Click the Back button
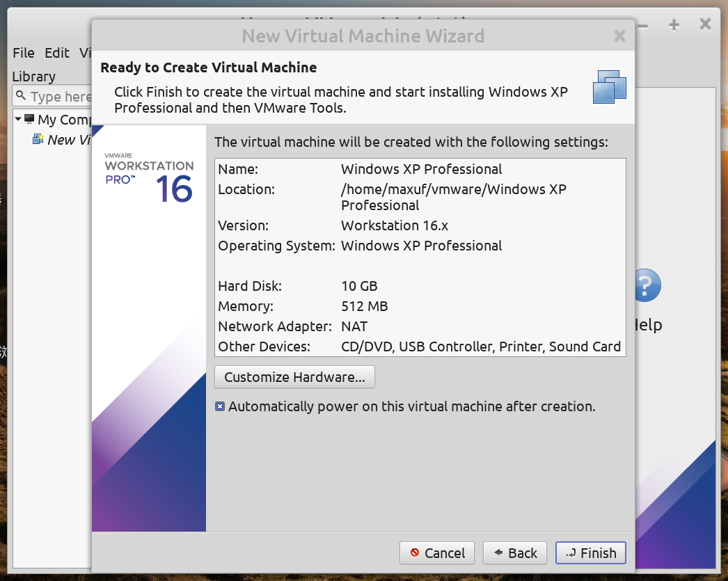Image resolution: width=728 pixels, height=581 pixels. tap(515, 552)
